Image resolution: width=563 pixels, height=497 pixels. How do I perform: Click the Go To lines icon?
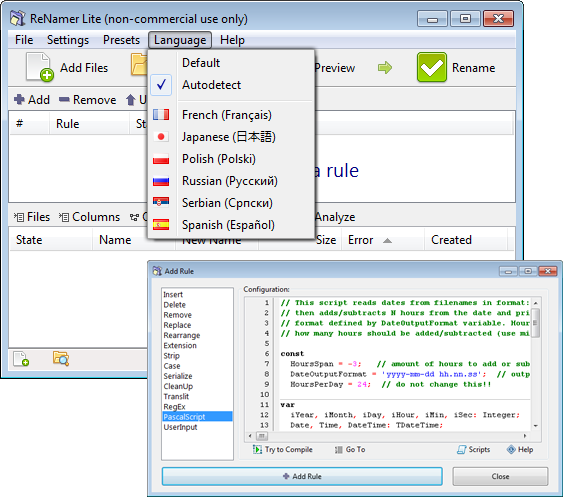tap(338, 450)
